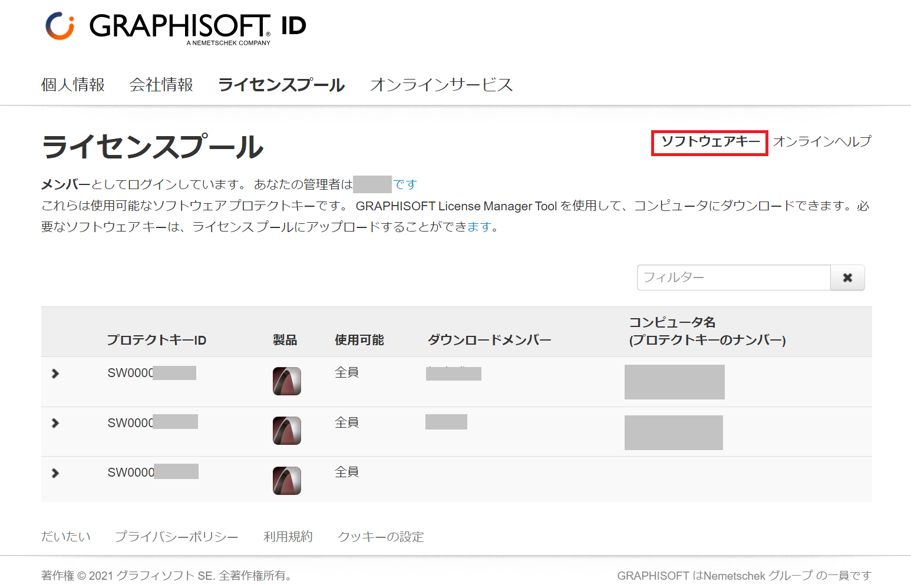Click the first row's download member link
Image resolution: width=911 pixels, height=588 pixels.
point(454,373)
